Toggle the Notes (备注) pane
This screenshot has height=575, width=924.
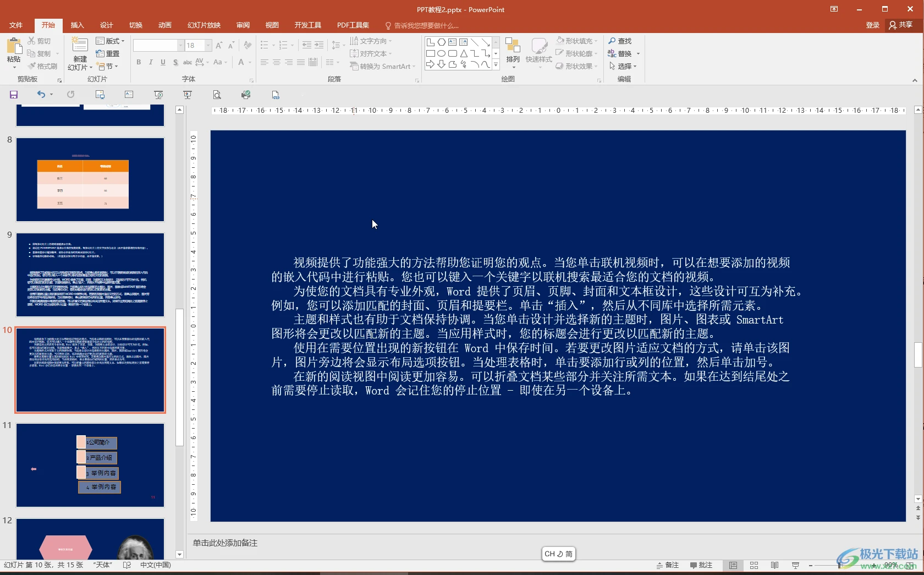(668, 565)
